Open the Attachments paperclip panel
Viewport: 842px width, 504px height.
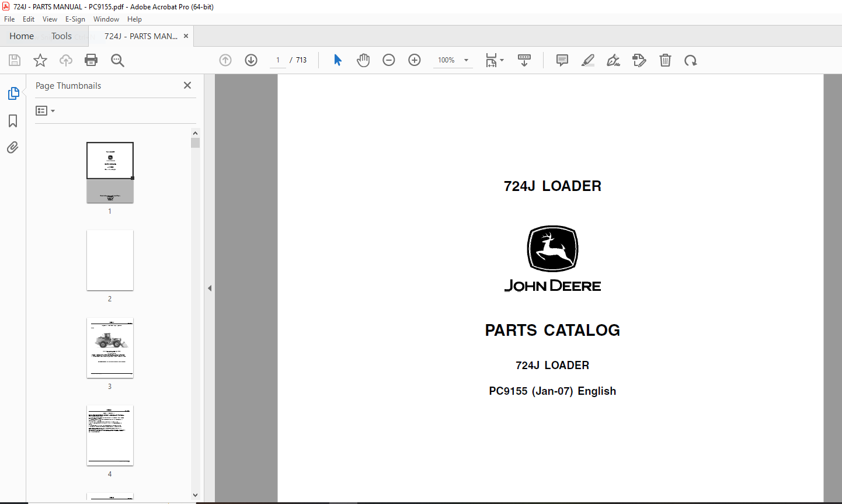13,147
